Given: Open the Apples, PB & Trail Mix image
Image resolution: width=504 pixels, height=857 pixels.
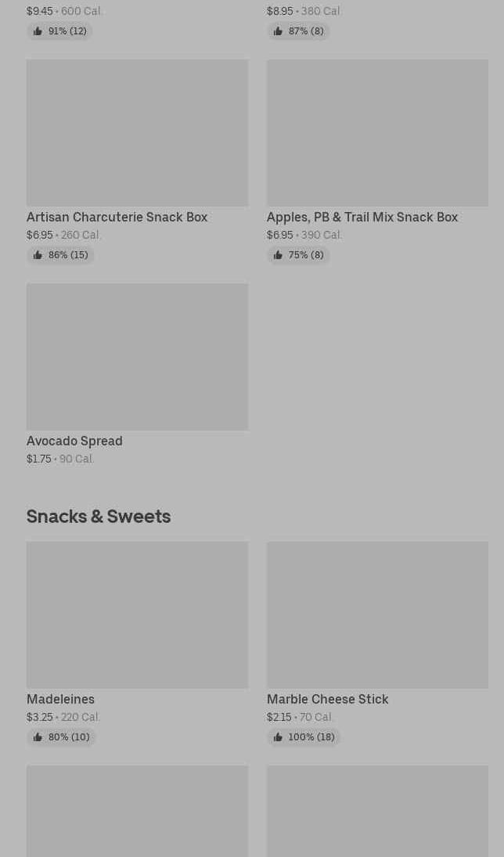Looking at the screenshot, I should 377,133.
